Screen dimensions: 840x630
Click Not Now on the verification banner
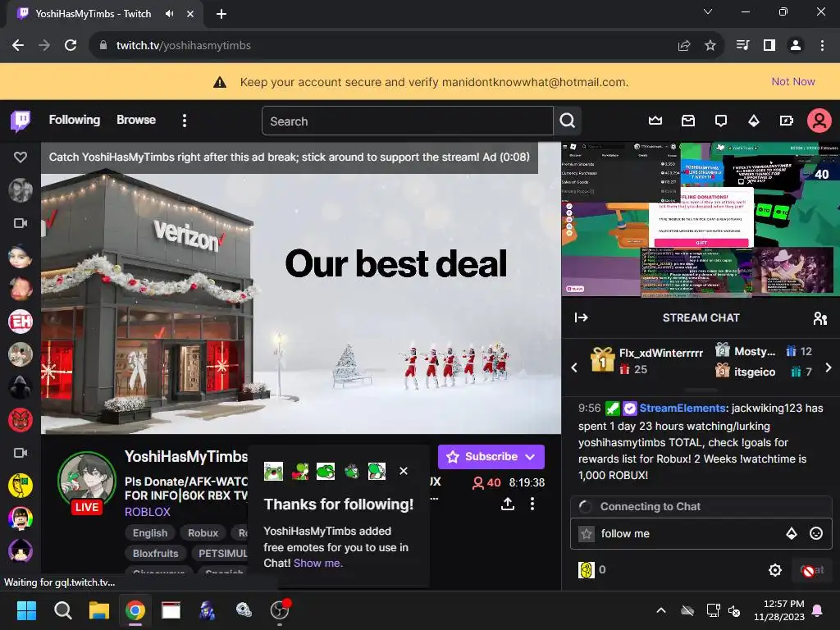coord(793,81)
